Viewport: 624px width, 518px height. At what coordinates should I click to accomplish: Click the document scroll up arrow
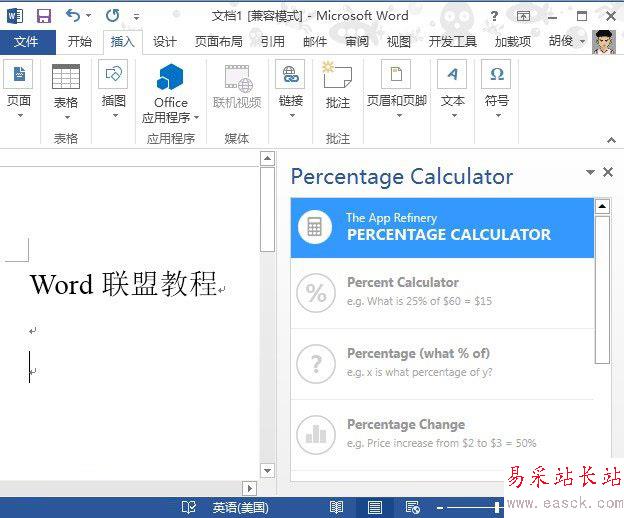267,158
